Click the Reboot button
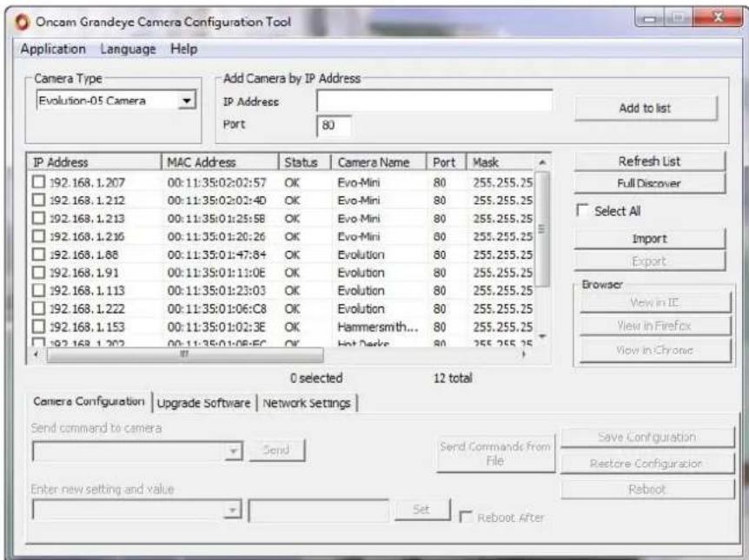Viewport: 749px width, 560px height. (647, 490)
